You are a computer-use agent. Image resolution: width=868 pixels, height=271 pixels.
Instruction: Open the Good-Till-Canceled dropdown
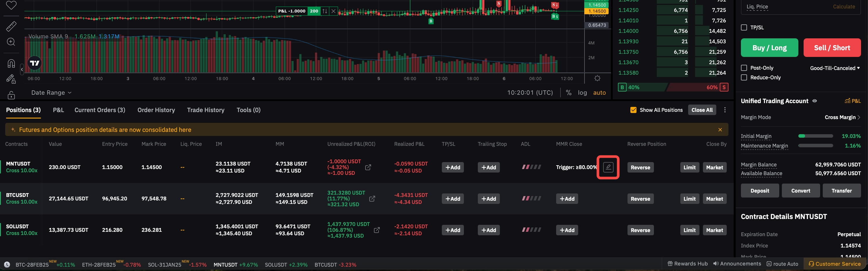[x=835, y=68]
